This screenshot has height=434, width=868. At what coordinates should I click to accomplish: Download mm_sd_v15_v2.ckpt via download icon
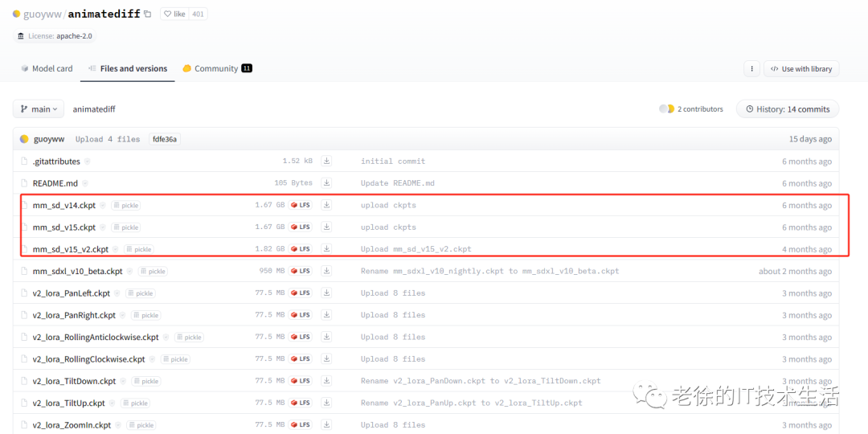(327, 249)
